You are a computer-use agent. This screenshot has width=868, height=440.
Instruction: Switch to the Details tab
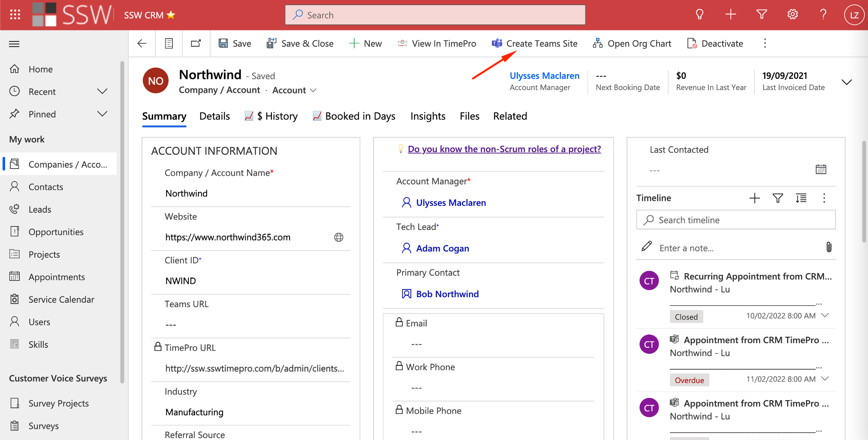tap(214, 116)
